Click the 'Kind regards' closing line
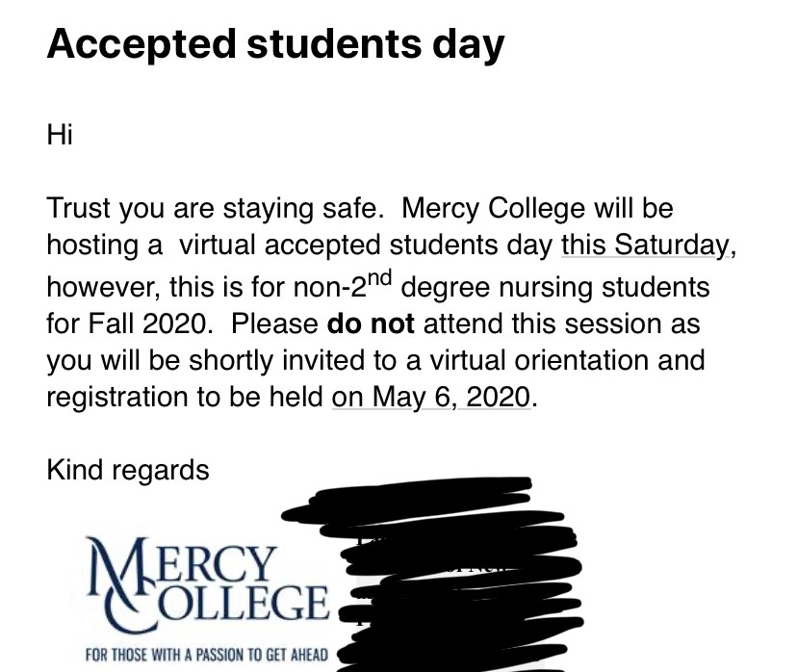 pos(128,470)
